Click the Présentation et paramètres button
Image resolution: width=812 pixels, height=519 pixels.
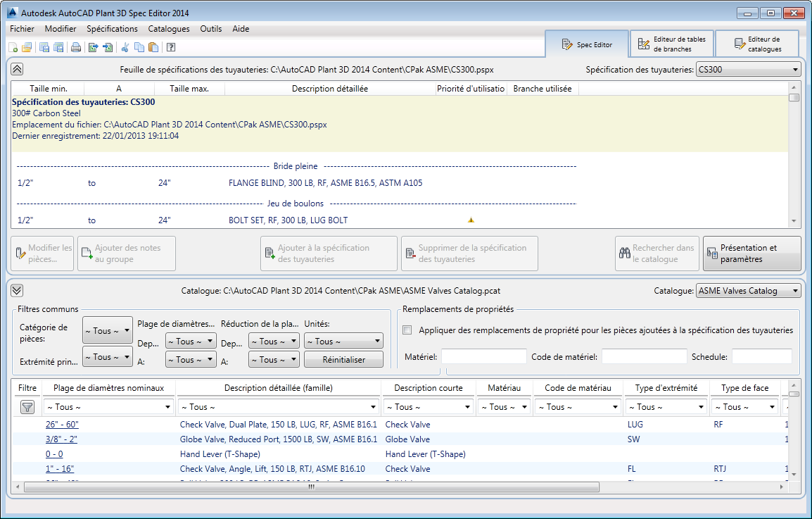pyautogui.click(x=751, y=254)
